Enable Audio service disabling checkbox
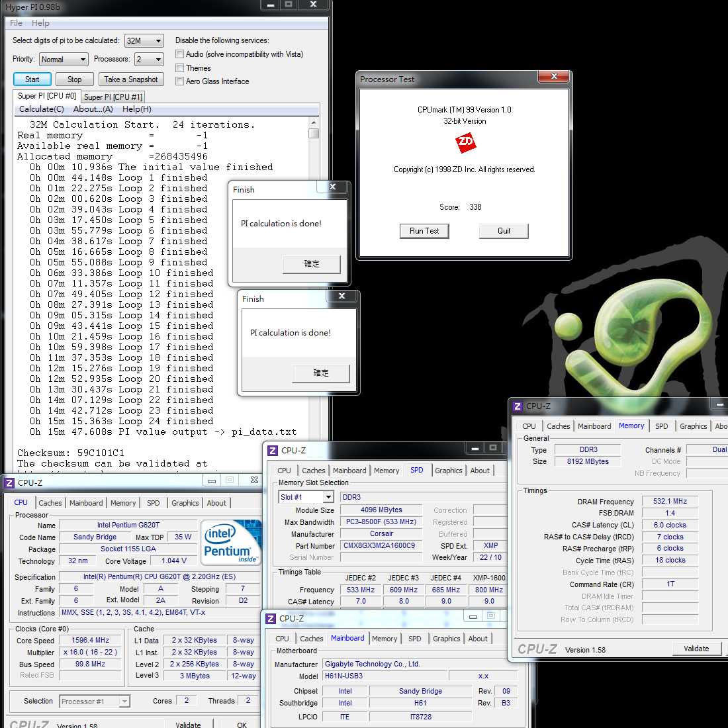 (x=179, y=54)
